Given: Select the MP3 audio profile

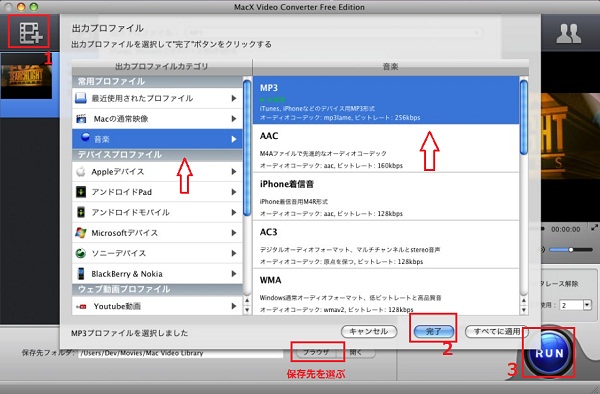Looking at the screenshot, I should click(x=386, y=100).
